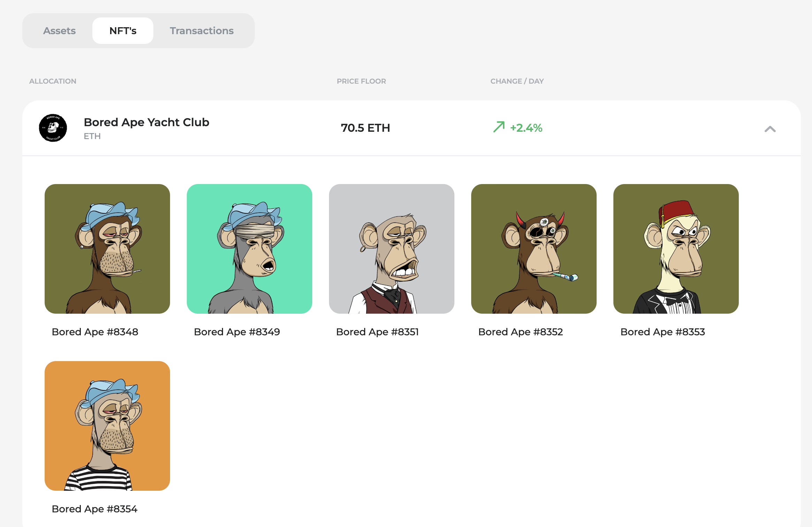Click the Bored Ape #8349 title text
Screen dimensions: 812x527
tap(237, 332)
